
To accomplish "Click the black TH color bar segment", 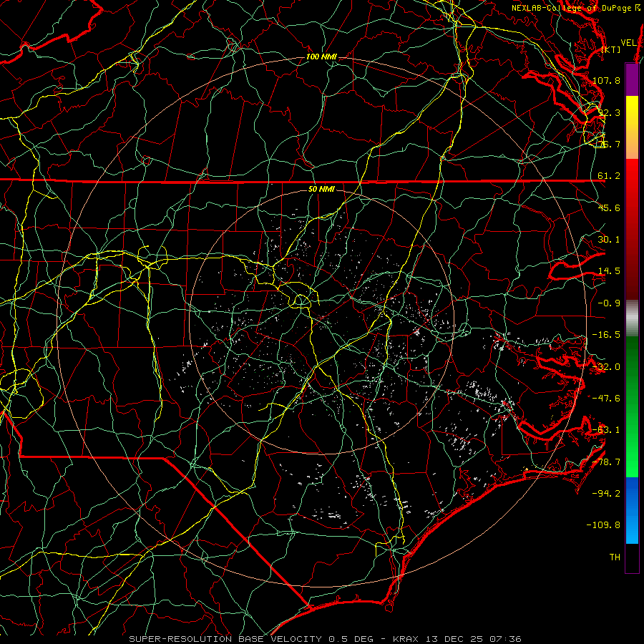I will click(632, 557).
